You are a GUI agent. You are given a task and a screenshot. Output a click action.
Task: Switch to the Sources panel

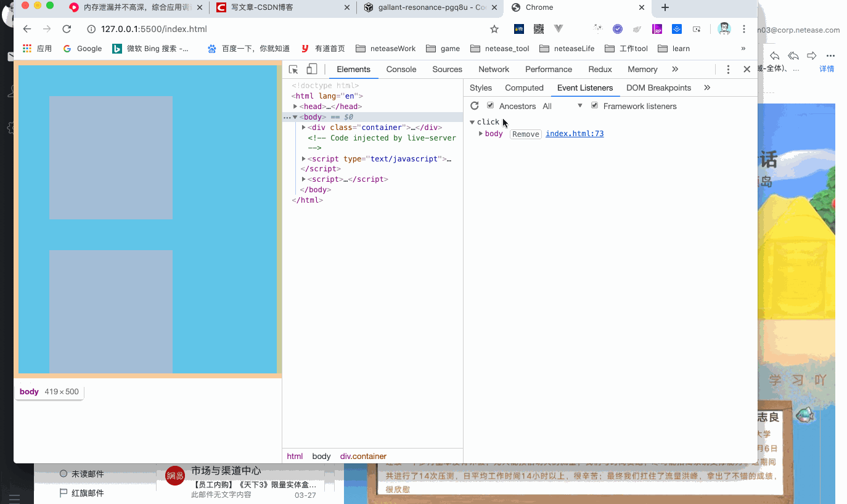click(x=447, y=69)
